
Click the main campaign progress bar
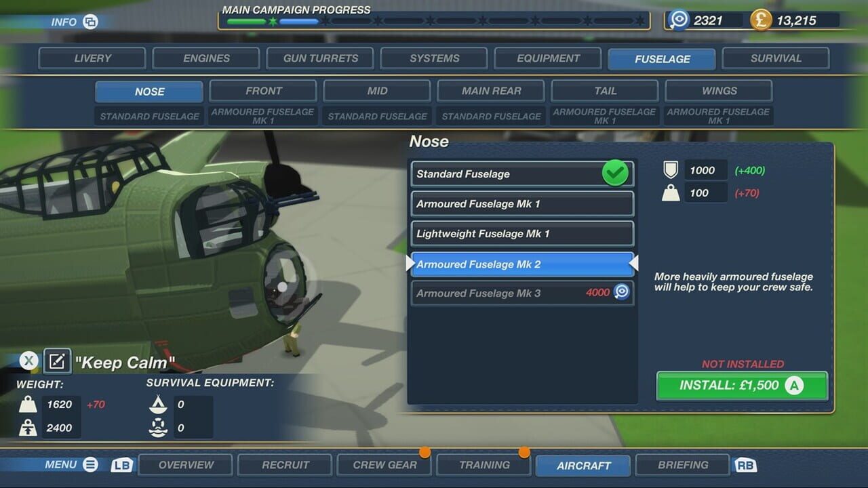point(434,20)
